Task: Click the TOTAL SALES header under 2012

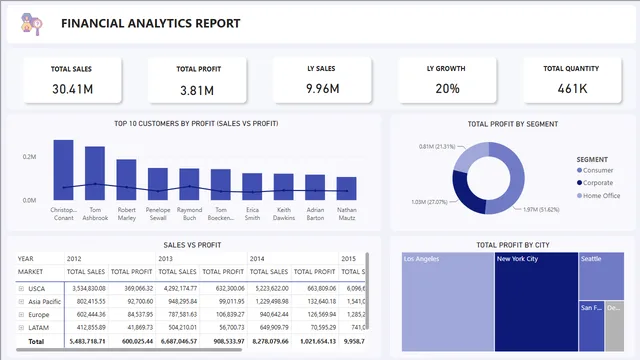Action: tap(86, 272)
